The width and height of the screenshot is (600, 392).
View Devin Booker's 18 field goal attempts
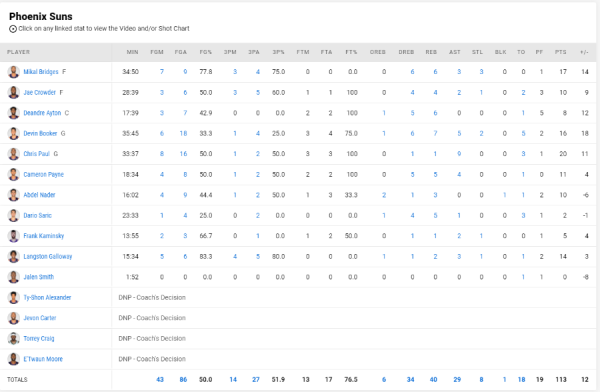click(183, 134)
